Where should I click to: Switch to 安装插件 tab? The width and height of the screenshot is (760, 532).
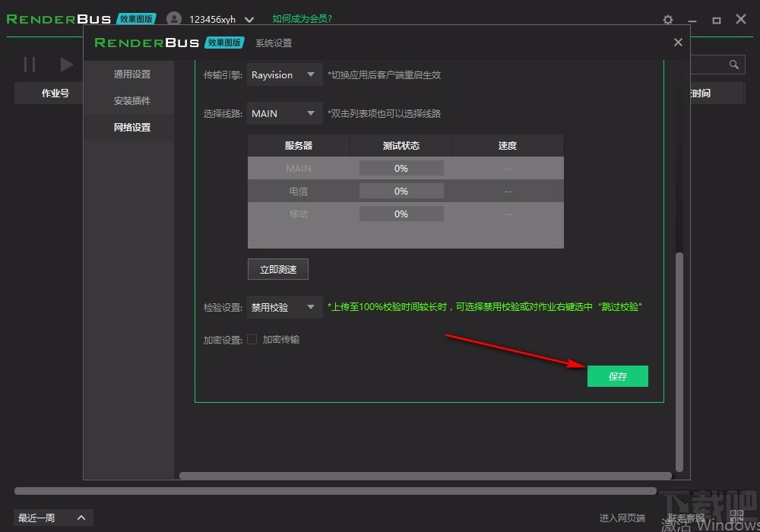click(131, 101)
